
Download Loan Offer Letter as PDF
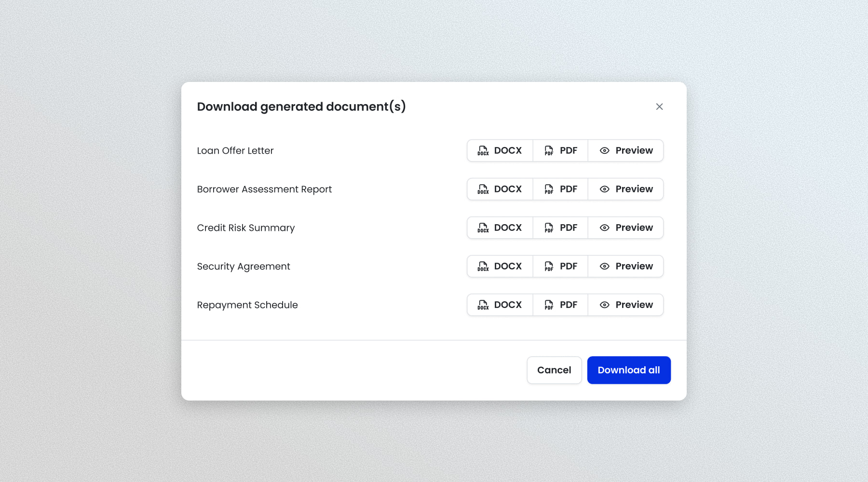point(560,150)
